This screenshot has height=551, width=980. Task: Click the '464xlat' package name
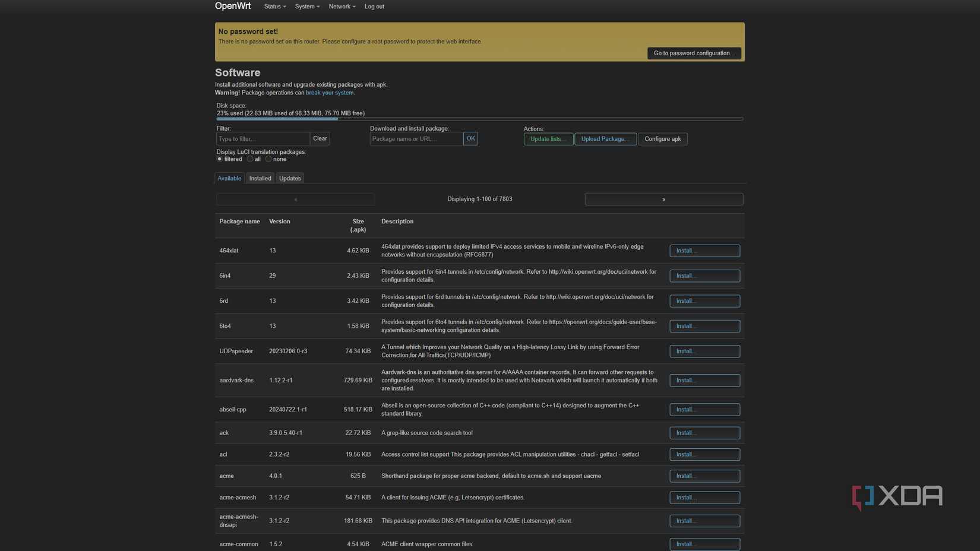[x=229, y=251]
